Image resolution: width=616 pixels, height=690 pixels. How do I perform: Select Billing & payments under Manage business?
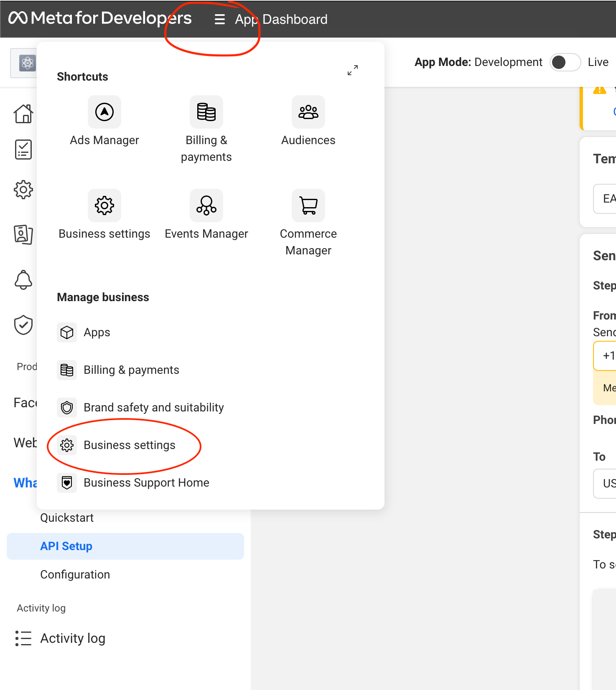pos(131,370)
